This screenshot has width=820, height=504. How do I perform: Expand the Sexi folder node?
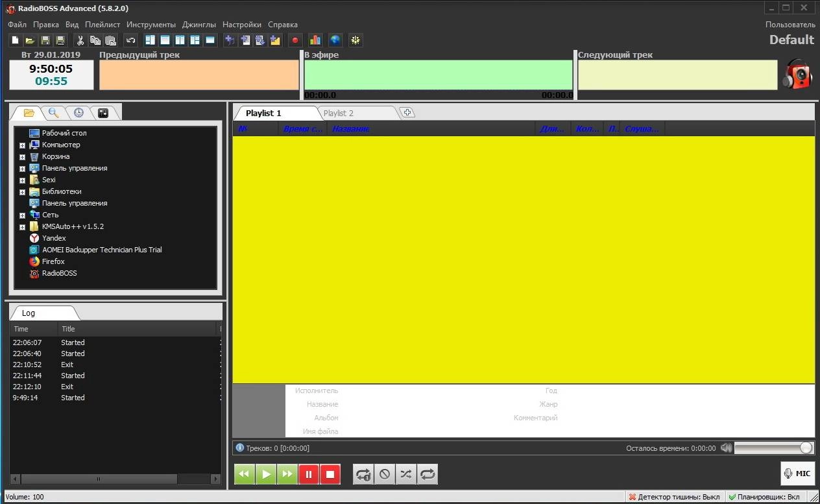22,180
